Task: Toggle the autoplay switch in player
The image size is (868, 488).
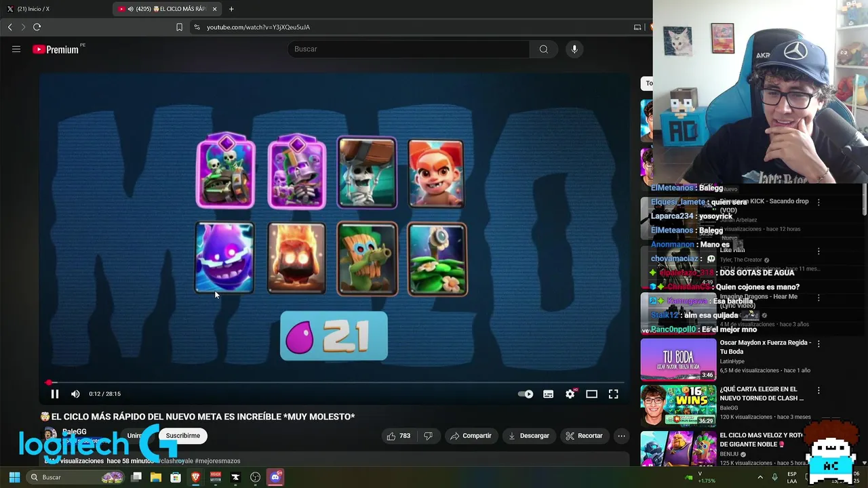Action: point(526,394)
